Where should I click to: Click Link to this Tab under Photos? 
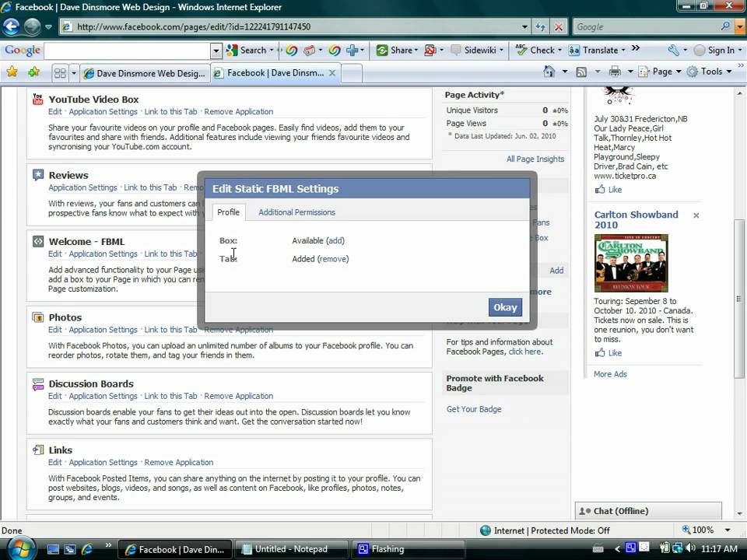[170, 330]
